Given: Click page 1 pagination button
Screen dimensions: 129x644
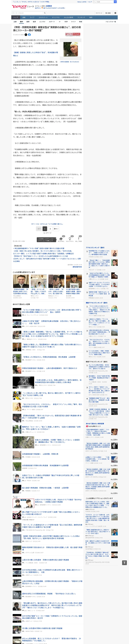Looking at the screenshot, I should pyautogui.click(x=45, y=229).
